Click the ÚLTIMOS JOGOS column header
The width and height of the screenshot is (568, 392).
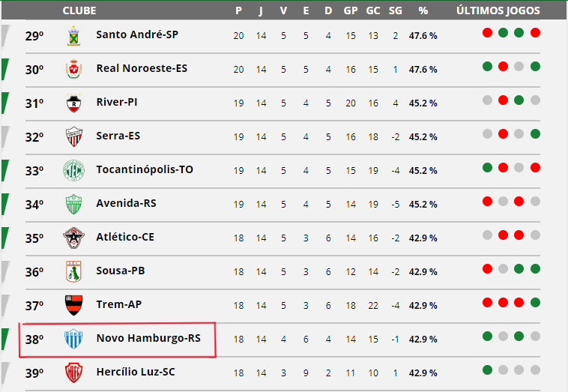click(498, 10)
